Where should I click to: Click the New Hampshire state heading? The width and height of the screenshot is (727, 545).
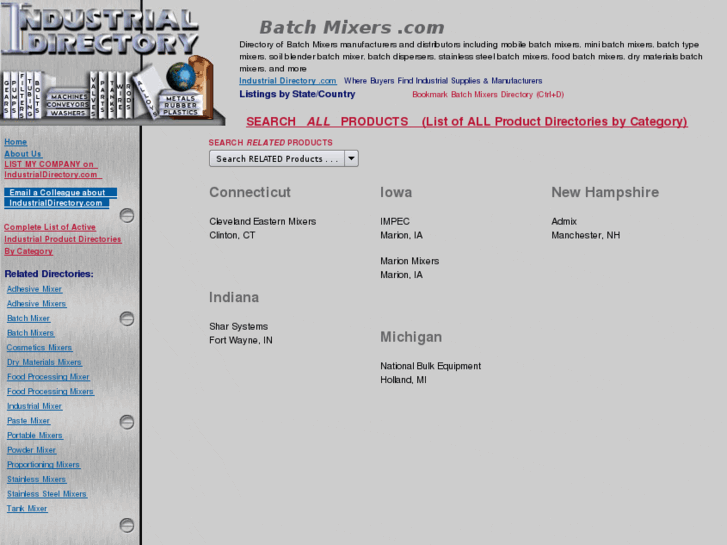(605, 192)
